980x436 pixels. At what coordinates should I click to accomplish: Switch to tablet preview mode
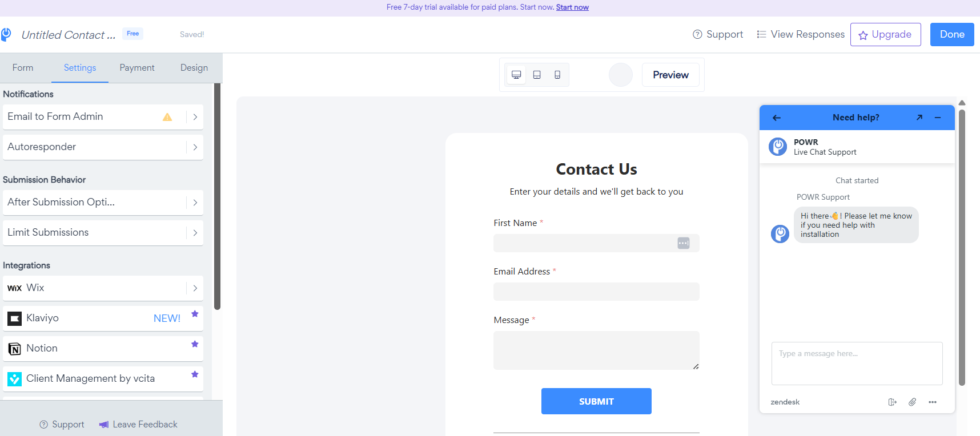point(537,75)
